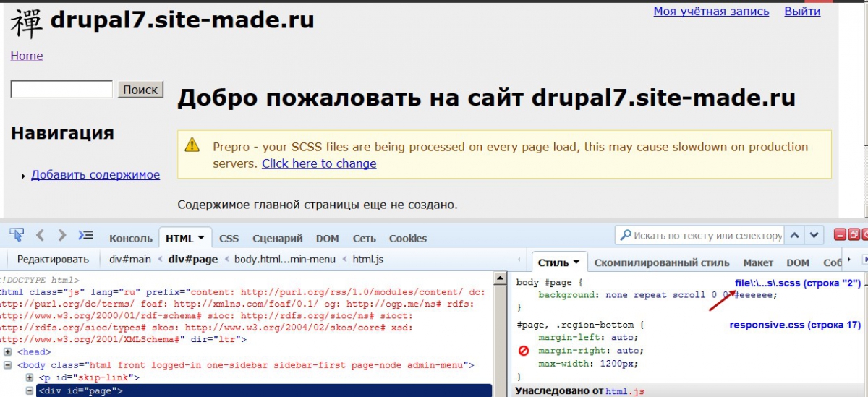The height and width of the screenshot is (397, 868).
Task: Click the '#page, .region-bottom {' selector
Action: coord(580,325)
